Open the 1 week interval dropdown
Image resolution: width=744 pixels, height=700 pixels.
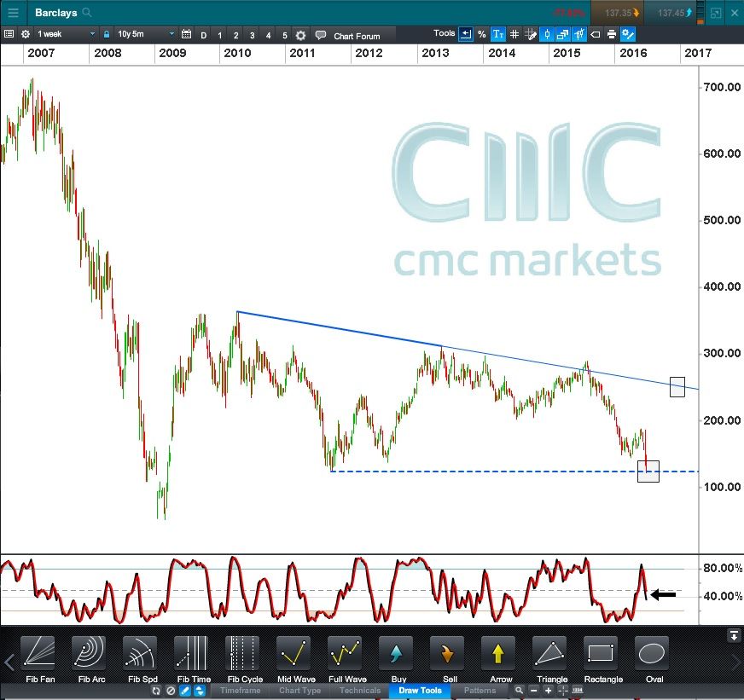66,34
